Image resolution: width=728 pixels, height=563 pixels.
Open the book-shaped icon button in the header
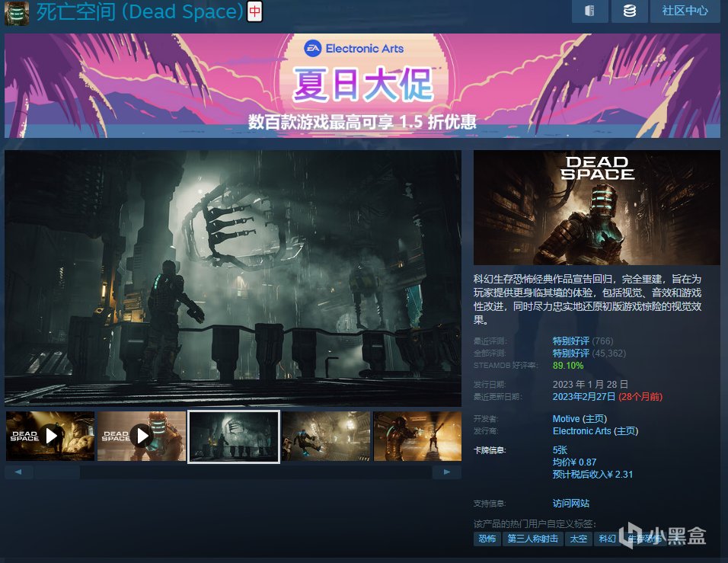(589, 11)
